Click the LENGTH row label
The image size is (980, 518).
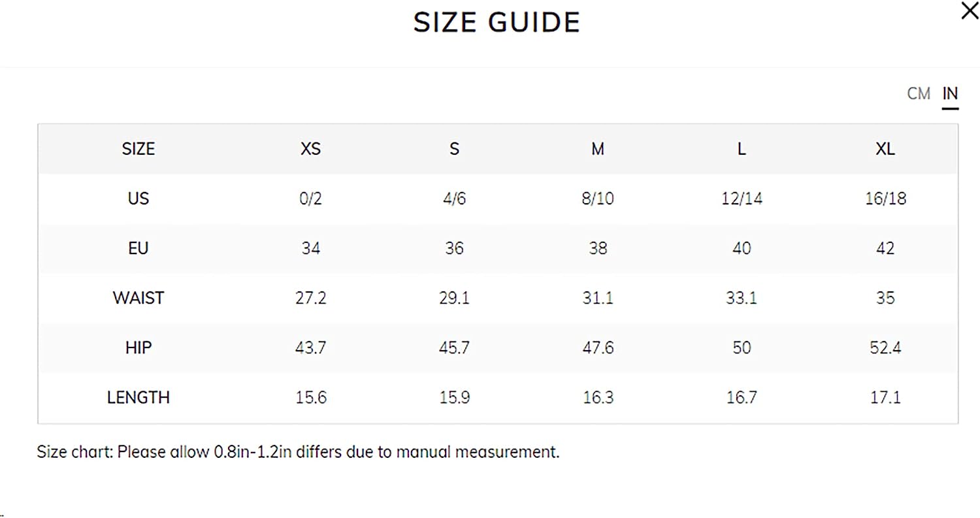pos(139,397)
